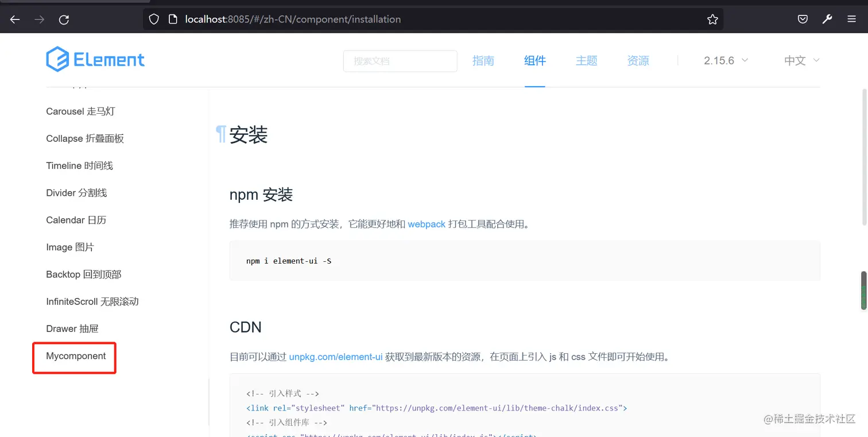868x437 pixels.
Task: Click the stylesheet link tag code line
Action: (x=436, y=408)
